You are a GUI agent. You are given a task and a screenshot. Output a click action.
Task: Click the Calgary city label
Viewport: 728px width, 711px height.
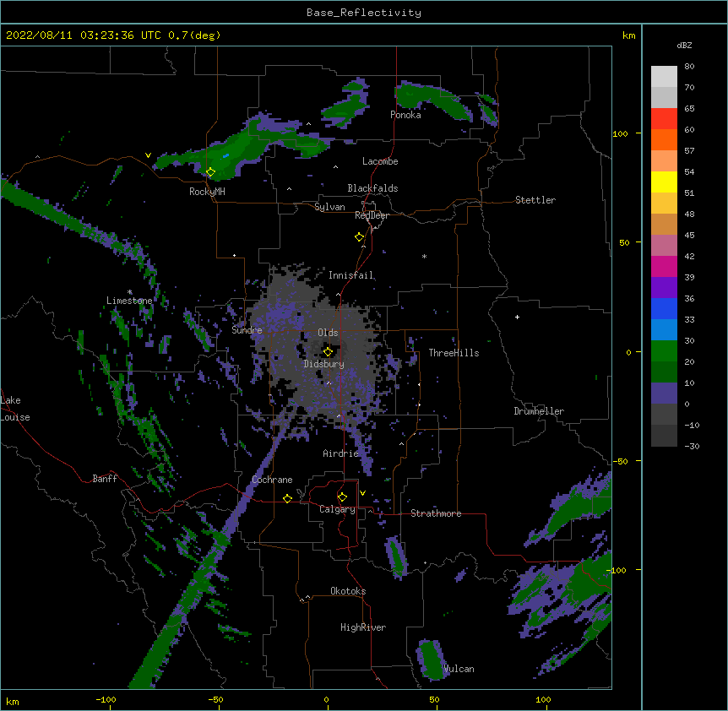tap(337, 509)
